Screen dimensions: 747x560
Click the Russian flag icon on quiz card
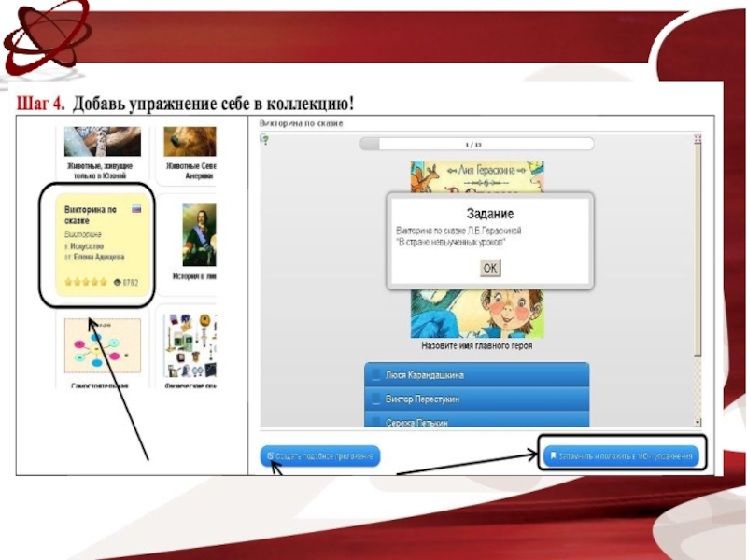(137, 210)
